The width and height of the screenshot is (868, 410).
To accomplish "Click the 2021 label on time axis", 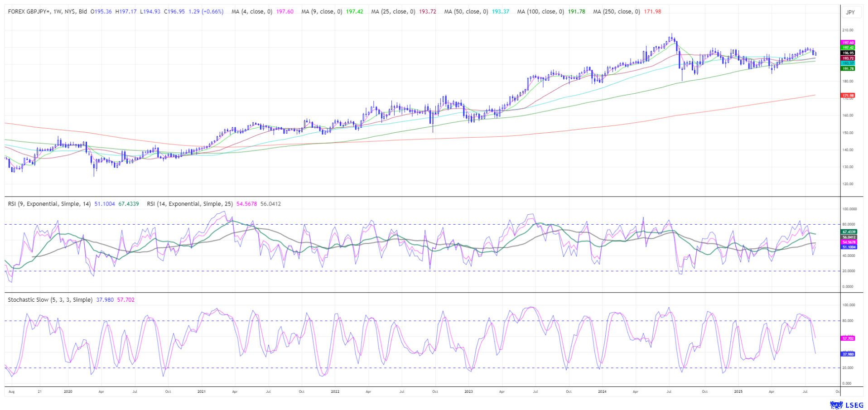I will [202, 391].
